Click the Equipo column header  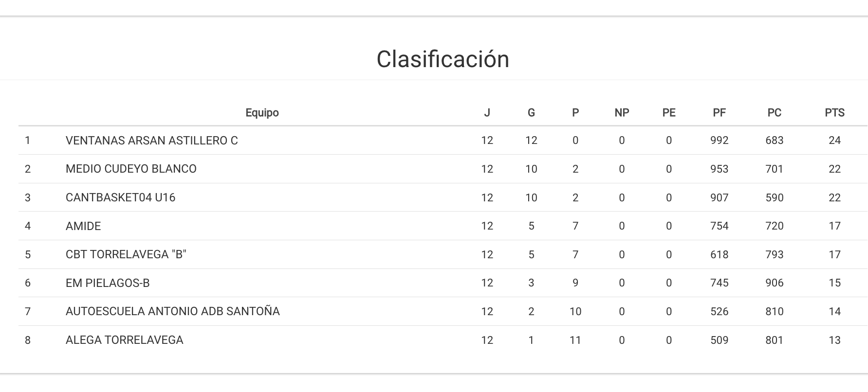[x=262, y=113]
